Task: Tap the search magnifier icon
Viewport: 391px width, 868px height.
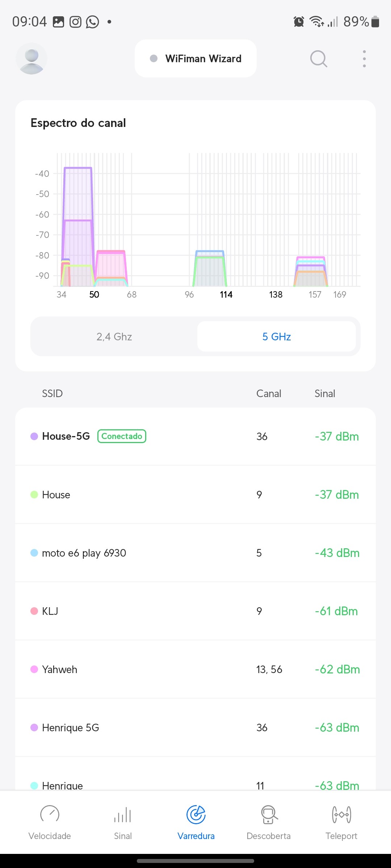Action: click(x=319, y=59)
